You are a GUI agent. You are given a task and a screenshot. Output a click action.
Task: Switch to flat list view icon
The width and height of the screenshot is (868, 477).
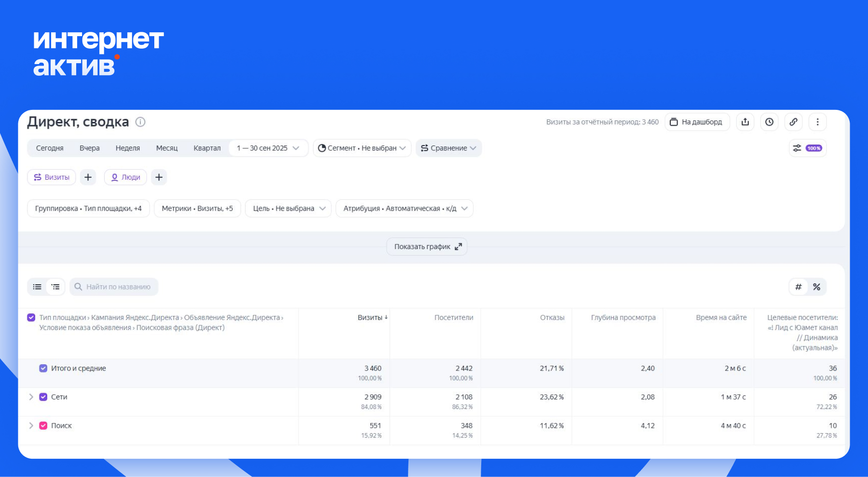tap(37, 287)
